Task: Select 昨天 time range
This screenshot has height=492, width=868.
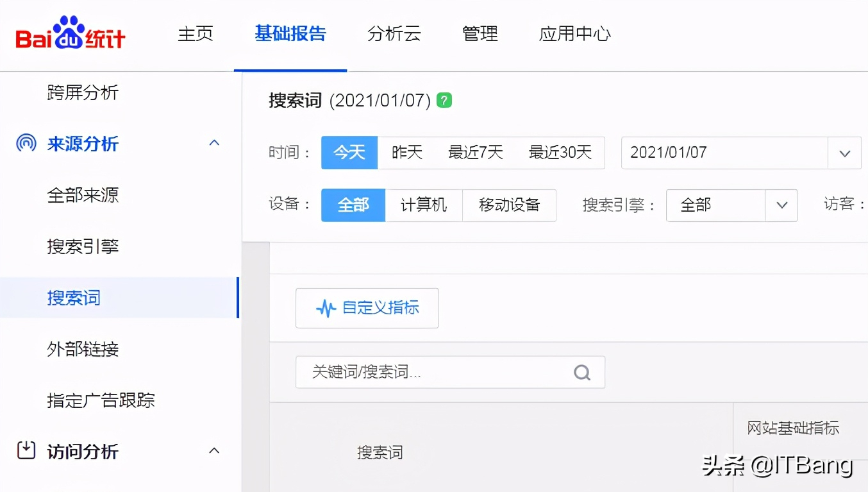Action: [408, 153]
